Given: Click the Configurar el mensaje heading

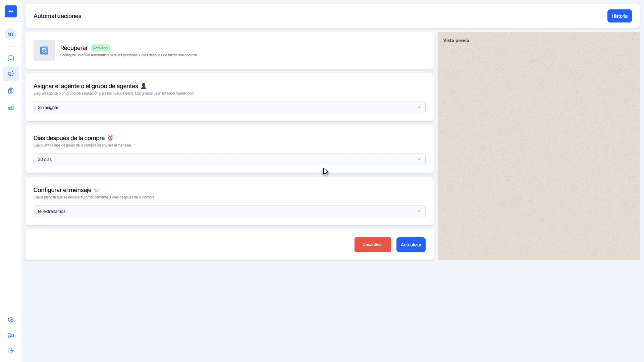Looking at the screenshot, I should click(x=62, y=190).
